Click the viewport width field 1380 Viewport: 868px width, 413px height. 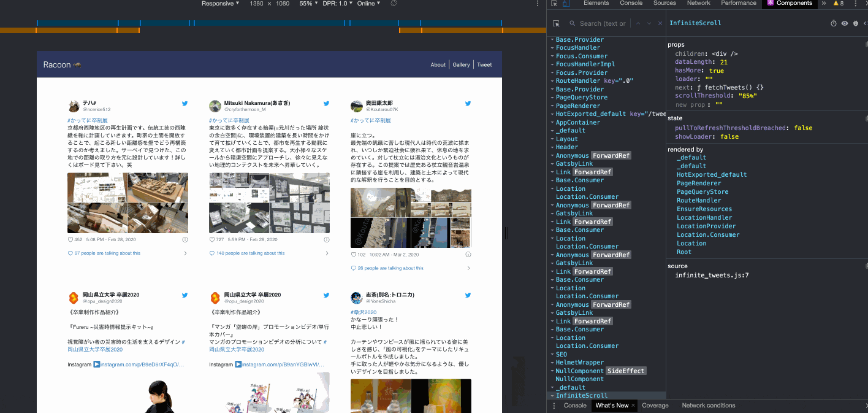(257, 3)
